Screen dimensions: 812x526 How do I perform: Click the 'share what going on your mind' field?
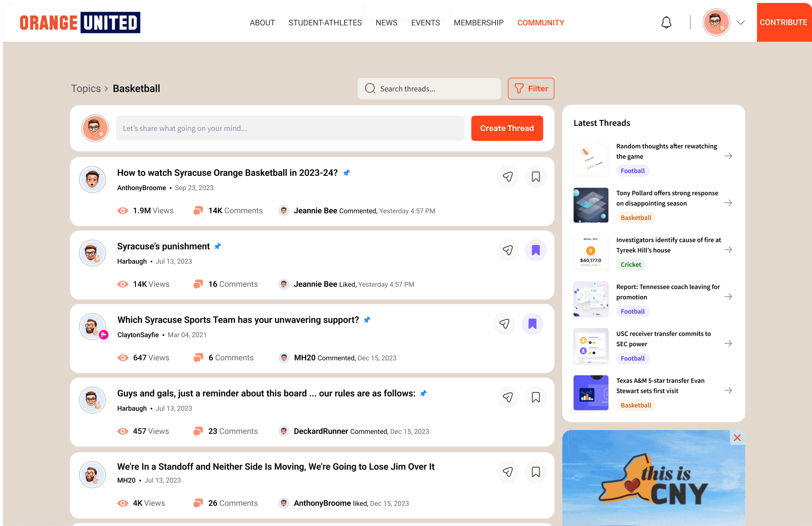point(290,128)
